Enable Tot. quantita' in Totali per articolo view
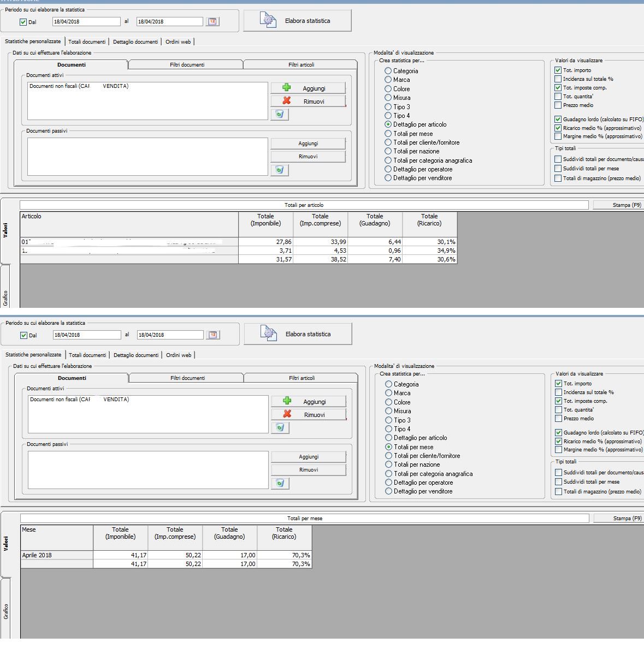This screenshot has width=644, height=655. (558, 97)
